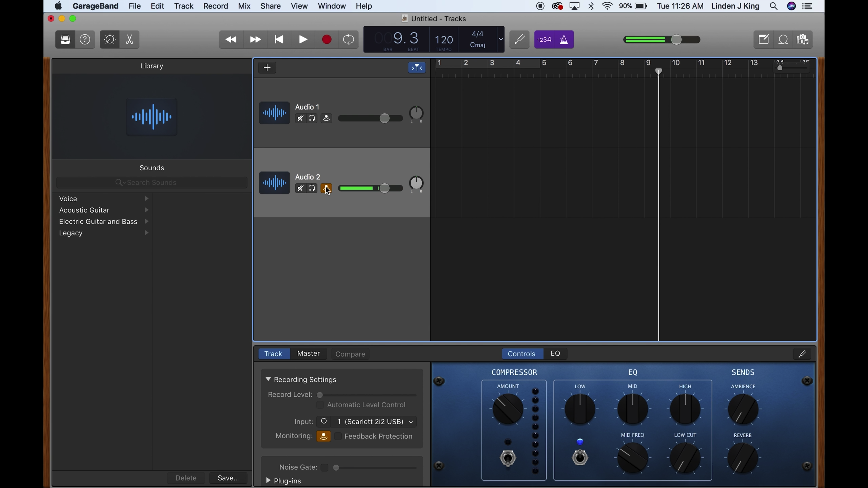Toggle the Catch playhead button
868x488 pixels.
[417, 68]
